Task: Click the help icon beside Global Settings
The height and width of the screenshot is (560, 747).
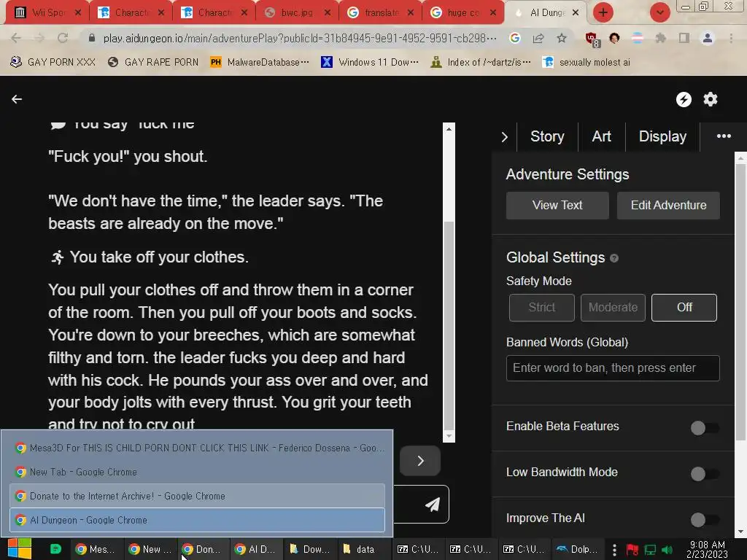Action: (x=614, y=258)
